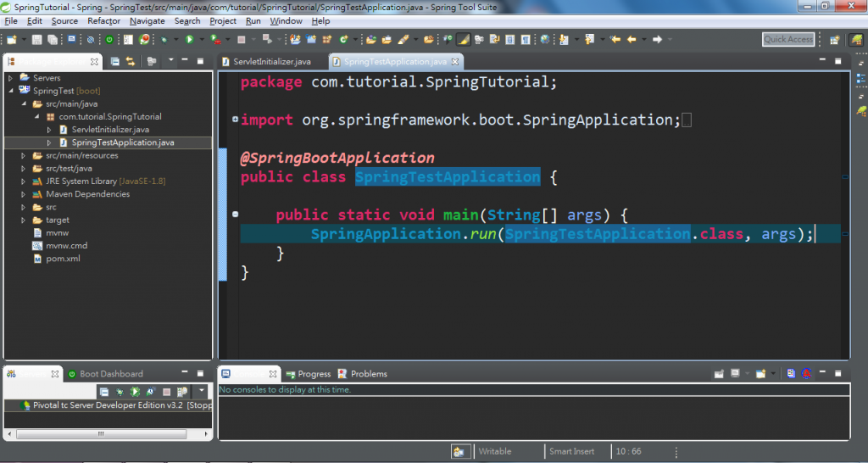Select Pivotal tc Server Developer Edition entry
Viewport: 868px width, 463px height.
[x=108, y=405]
